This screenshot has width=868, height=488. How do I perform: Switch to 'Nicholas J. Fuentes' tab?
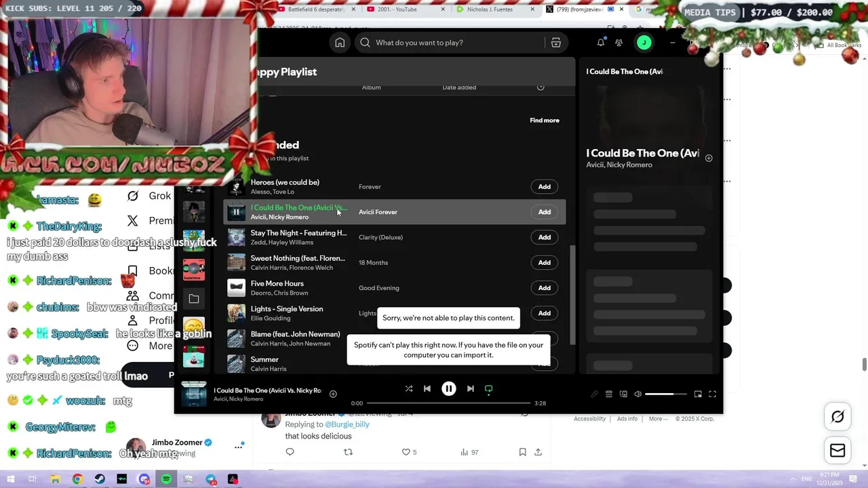pos(494,9)
